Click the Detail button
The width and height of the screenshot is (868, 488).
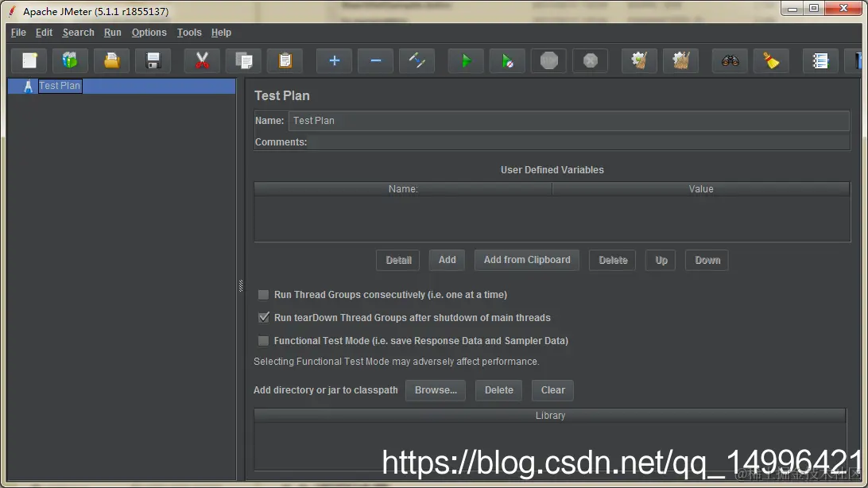pyautogui.click(x=398, y=260)
